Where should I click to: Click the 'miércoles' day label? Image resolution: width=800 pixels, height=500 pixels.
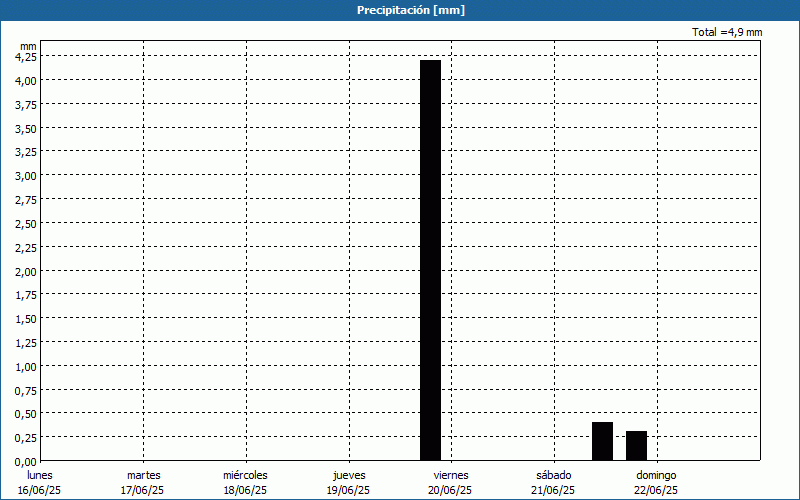click(x=245, y=475)
